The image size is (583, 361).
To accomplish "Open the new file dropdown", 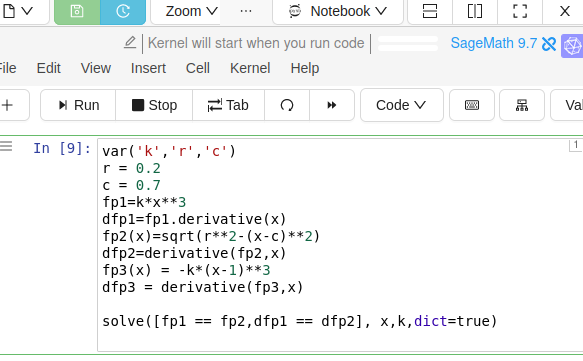I will pos(18,12).
